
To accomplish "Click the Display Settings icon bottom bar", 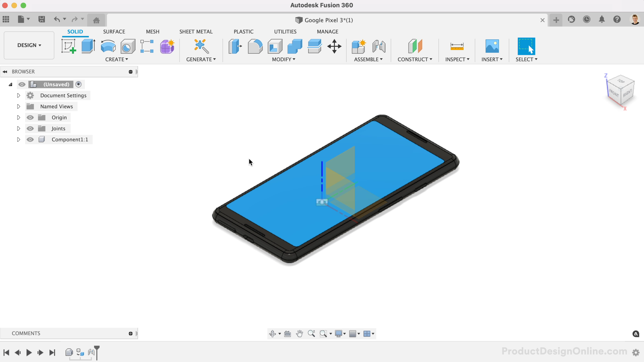I will click(341, 333).
